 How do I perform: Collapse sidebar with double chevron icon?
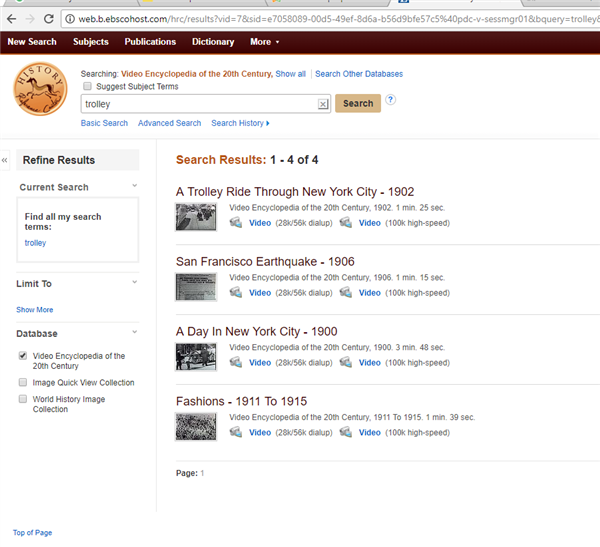click(5, 160)
